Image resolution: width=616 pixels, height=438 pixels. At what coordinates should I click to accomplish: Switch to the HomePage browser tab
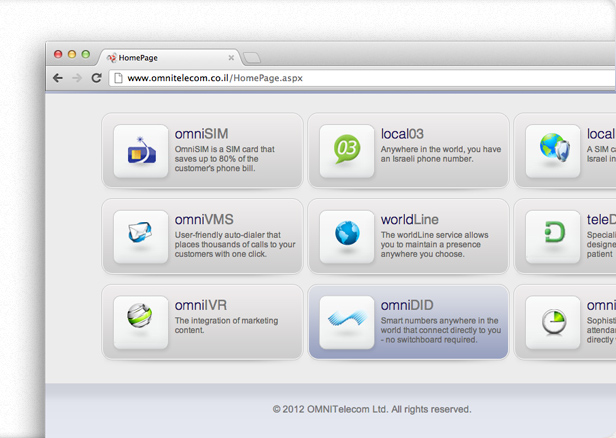pos(169,58)
